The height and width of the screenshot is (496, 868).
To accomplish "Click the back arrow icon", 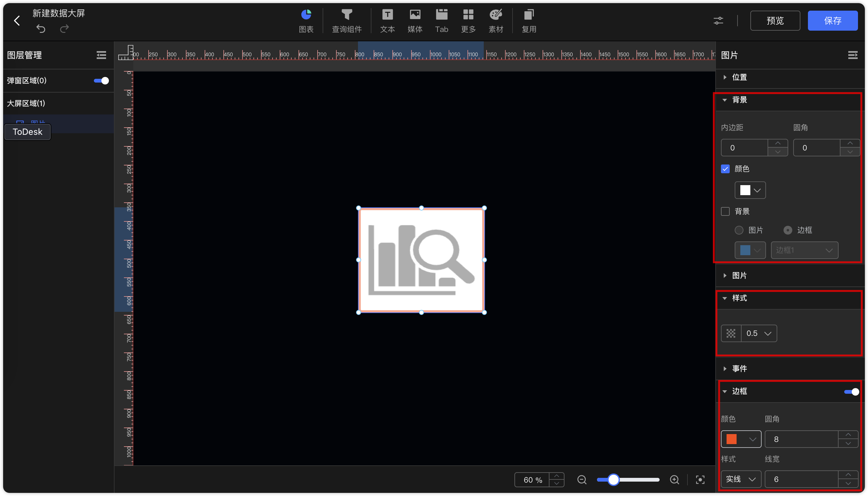I will [17, 20].
